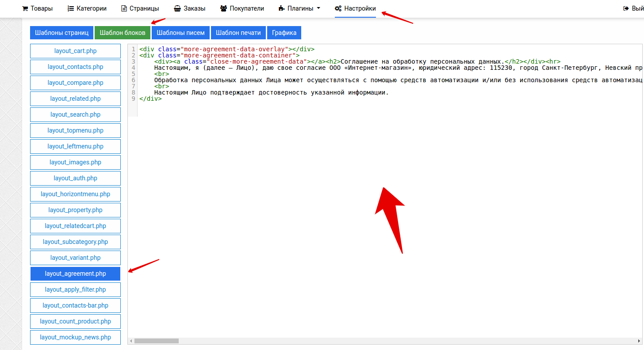The height and width of the screenshot is (350, 644).
Task: Click line number 1 in the gutter
Action: tap(133, 49)
